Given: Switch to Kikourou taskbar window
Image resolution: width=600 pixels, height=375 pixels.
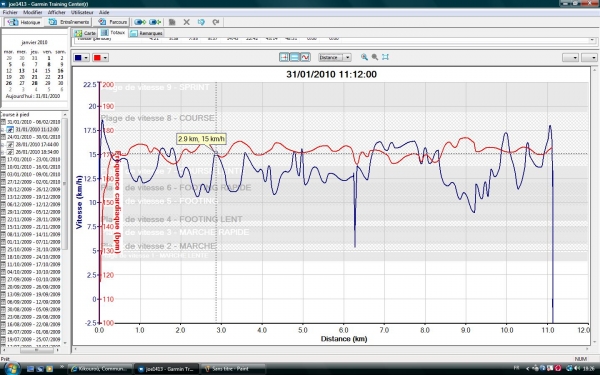Looking at the screenshot, I should [100, 369].
